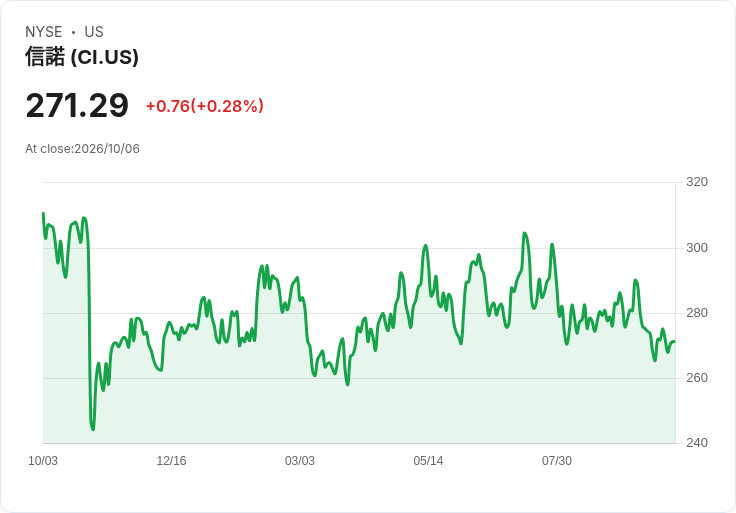Click the 10/03 date axis label
The image size is (736, 513).
(x=43, y=461)
